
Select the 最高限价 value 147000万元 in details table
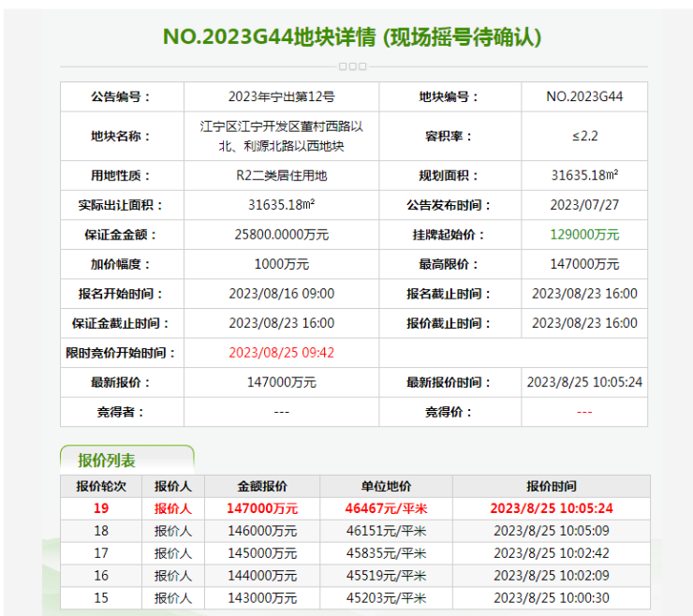click(x=584, y=265)
